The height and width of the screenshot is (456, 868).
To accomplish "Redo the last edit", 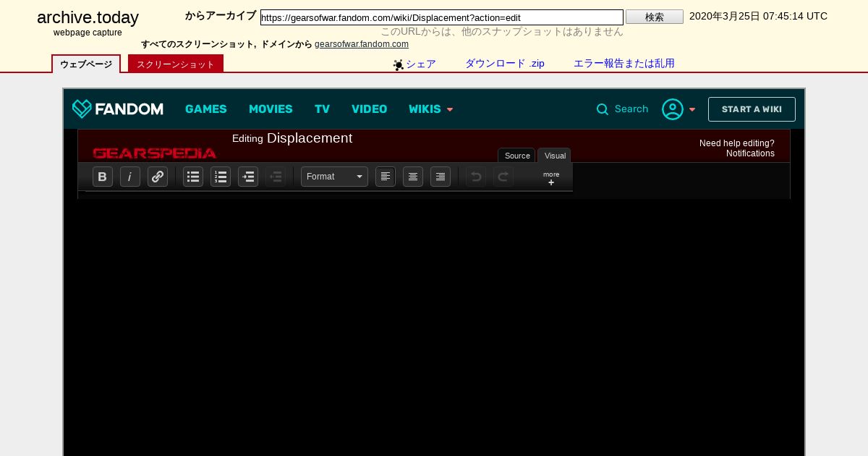I will click(x=503, y=177).
